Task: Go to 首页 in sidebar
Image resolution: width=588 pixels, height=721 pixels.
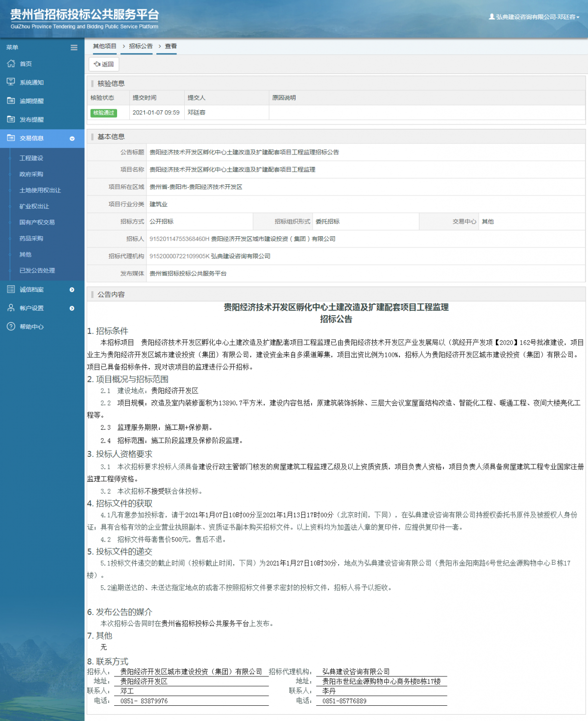Action: (x=26, y=64)
